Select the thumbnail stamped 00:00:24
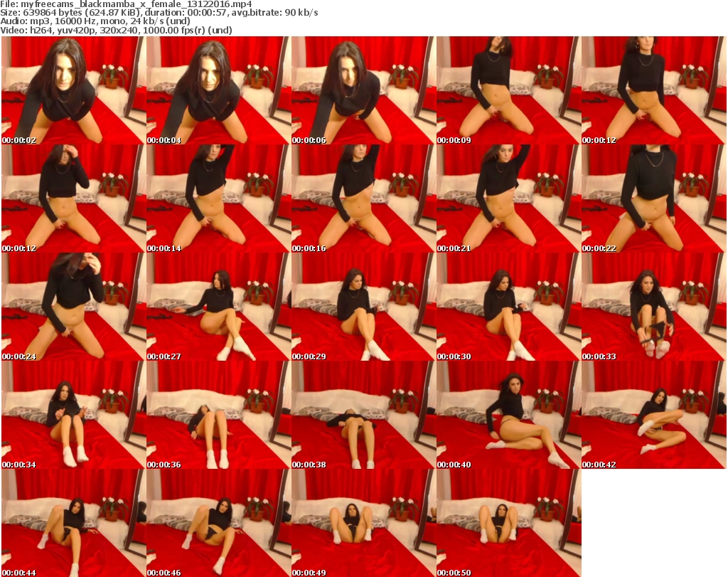Viewport: 728px width, 577px height. click(x=74, y=307)
